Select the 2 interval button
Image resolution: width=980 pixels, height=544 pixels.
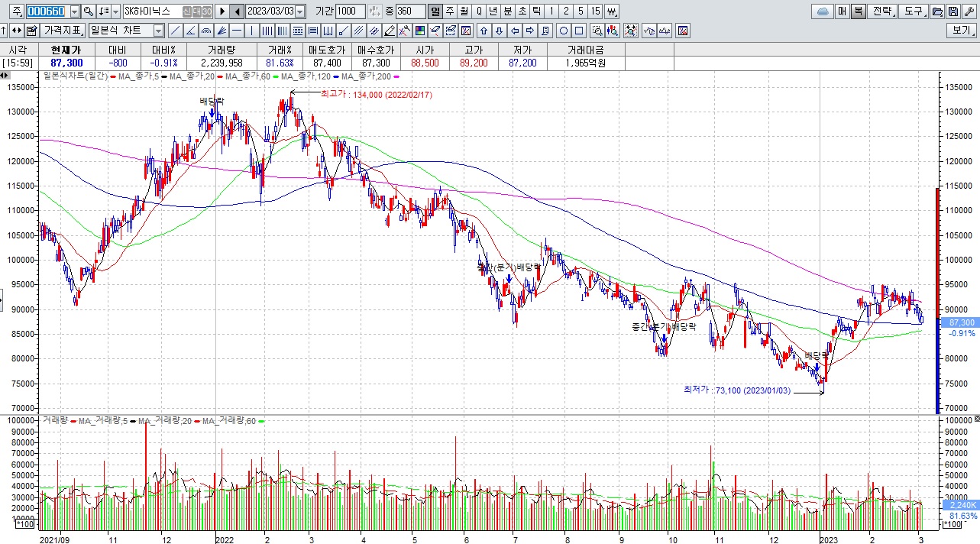tap(566, 11)
